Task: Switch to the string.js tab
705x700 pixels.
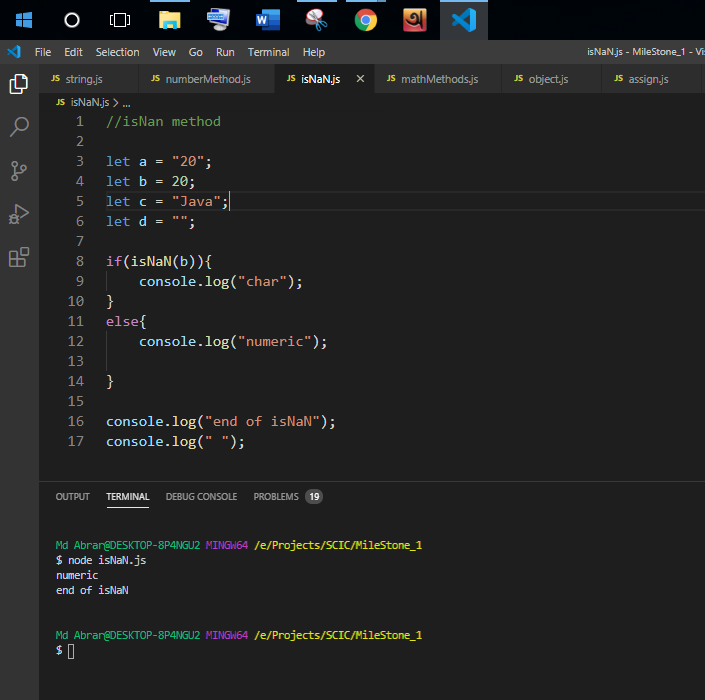Action: pos(84,79)
